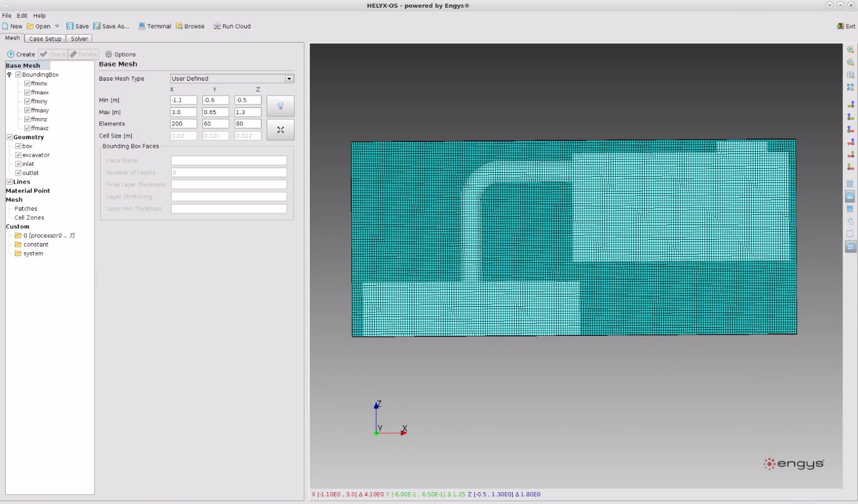The image size is (858, 504).
Task: Click the Elements Y input field
Action: click(215, 123)
